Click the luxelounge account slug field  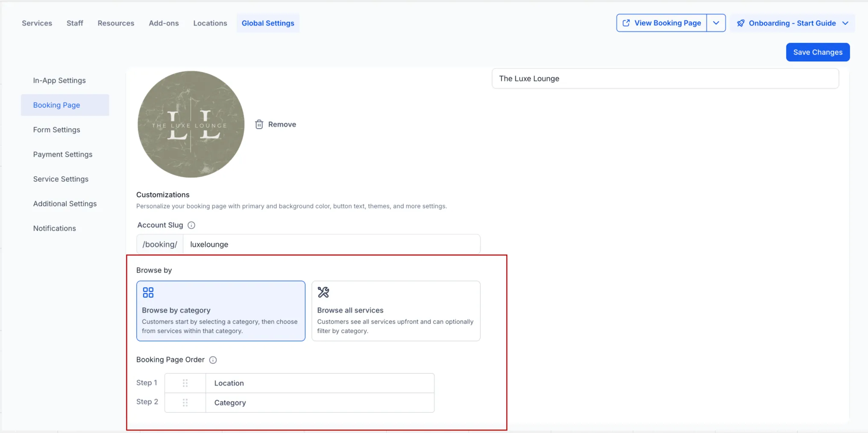[x=331, y=244]
